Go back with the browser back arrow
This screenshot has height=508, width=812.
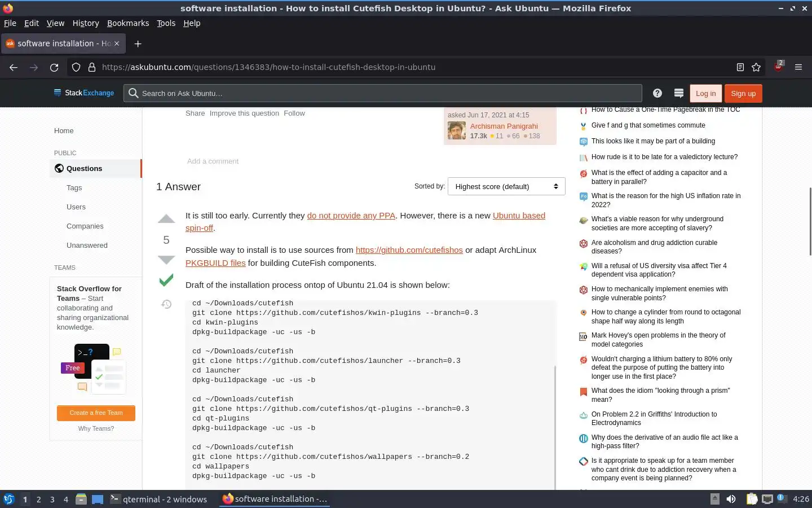(x=14, y=67)
